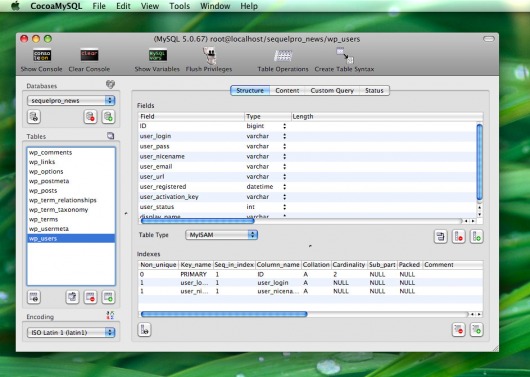Open Table Operations from the toolbar
The image size is (530, 377).
point(283,56)
